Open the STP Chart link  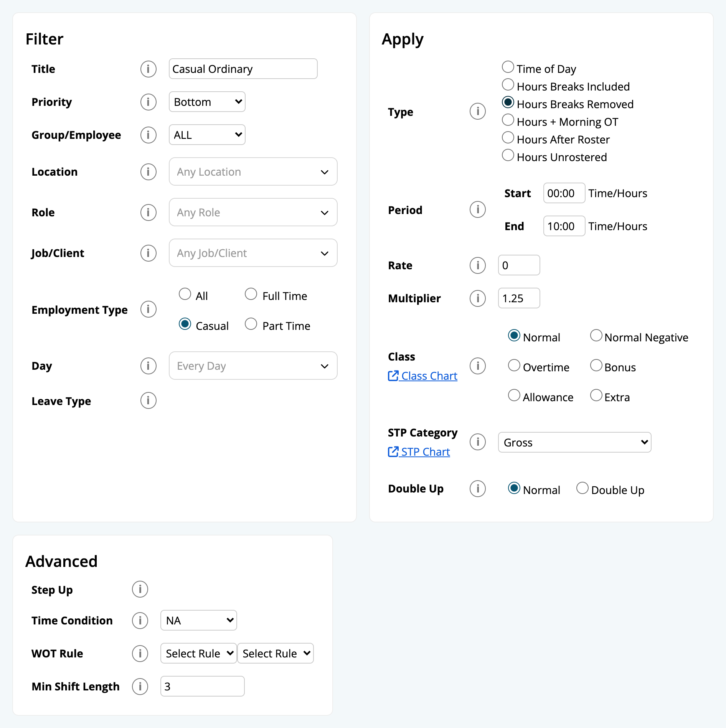[x=419, y=452]
